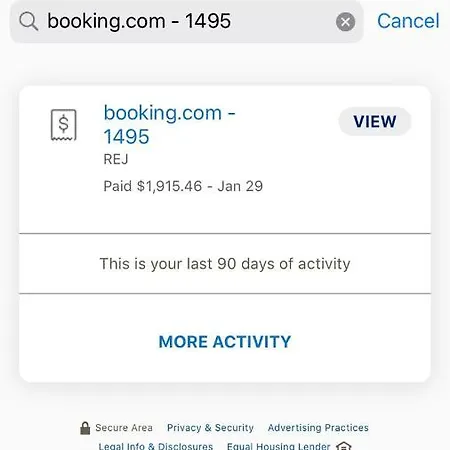Tap the receipt dollar bill icon
Screen dimensions: 450x450
(x=63, y=125)
